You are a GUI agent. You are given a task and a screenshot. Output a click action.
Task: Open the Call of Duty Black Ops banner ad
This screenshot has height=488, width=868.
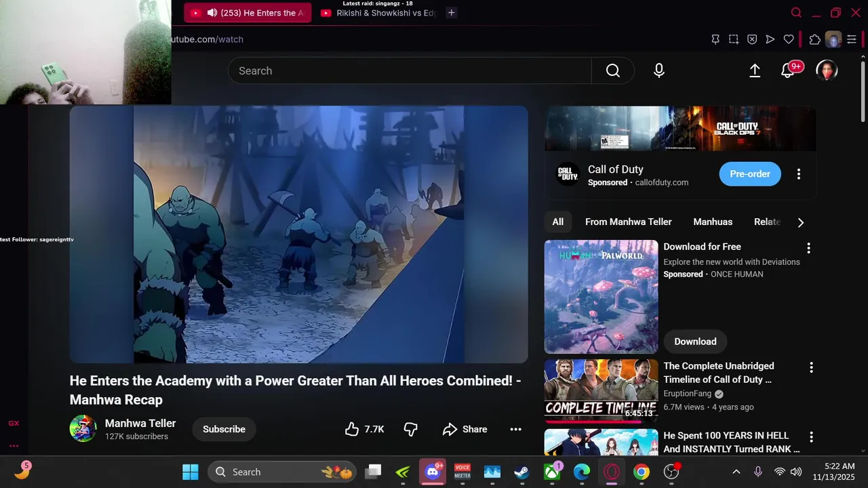680,128
